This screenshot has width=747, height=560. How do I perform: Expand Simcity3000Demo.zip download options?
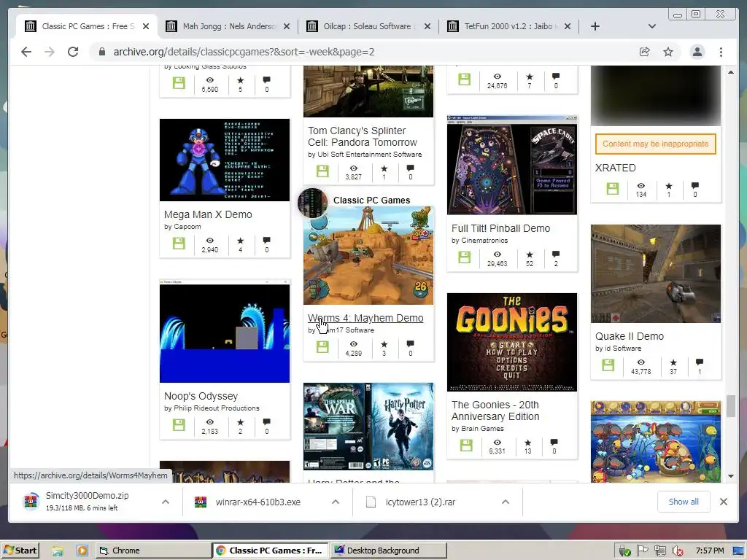coord(166,502)
